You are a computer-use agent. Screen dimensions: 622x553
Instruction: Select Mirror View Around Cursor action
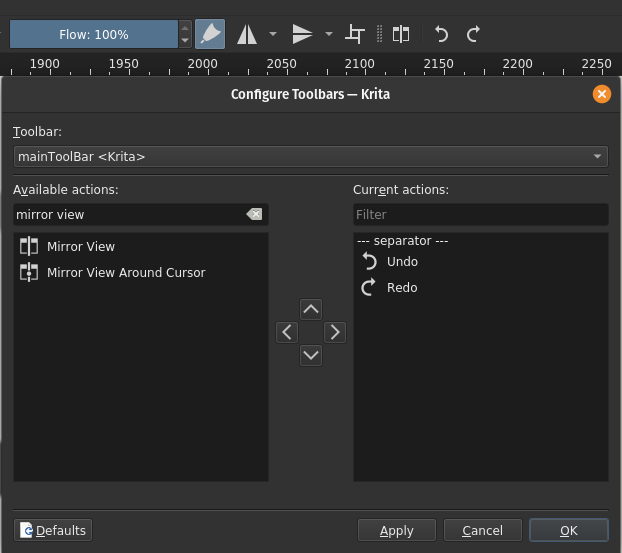[x=125, y=272]
